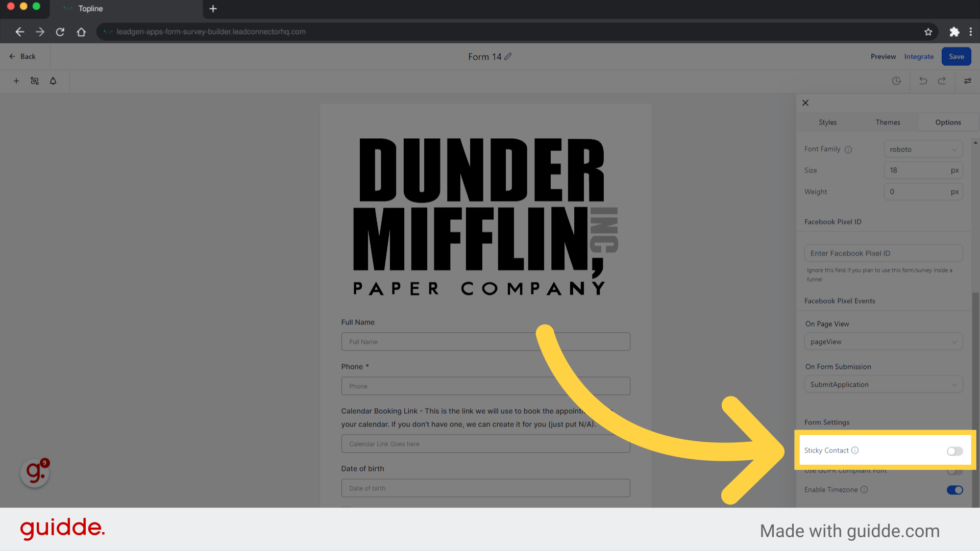Click the Integrate button

tap(918, 57)
